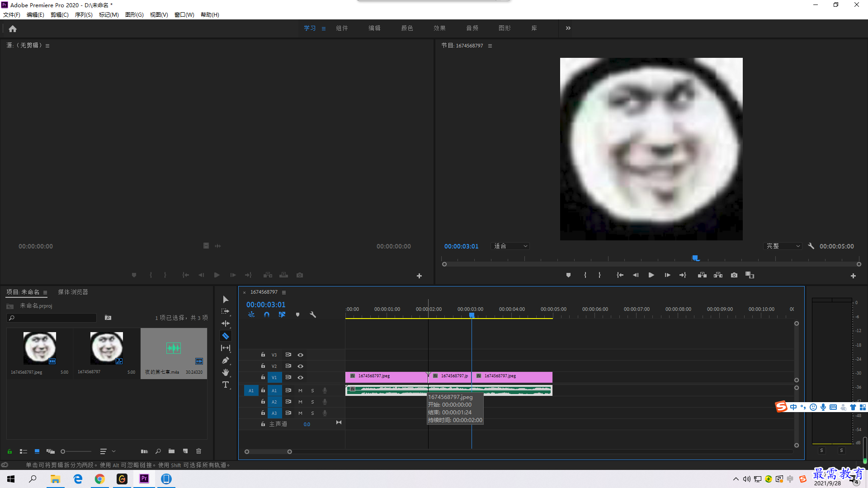Select the Track Select Forward tool
This screenshot has width=868, height=488.
(x=225, y=311)
